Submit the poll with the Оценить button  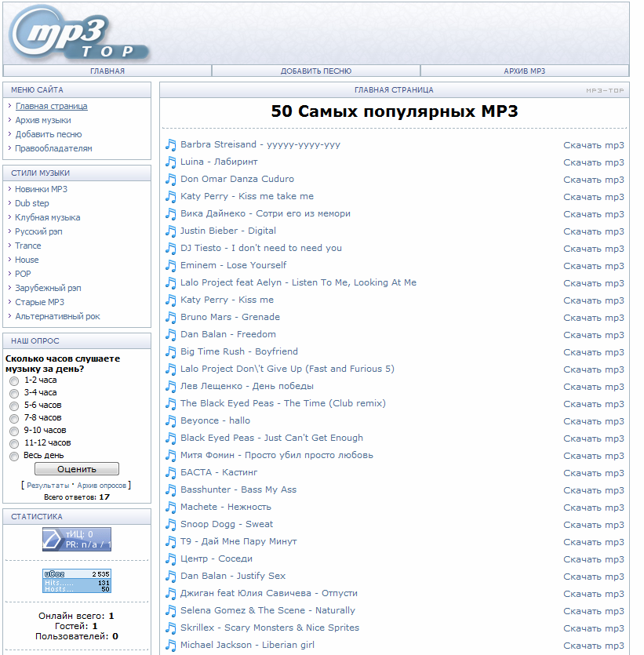pos(77,468)
